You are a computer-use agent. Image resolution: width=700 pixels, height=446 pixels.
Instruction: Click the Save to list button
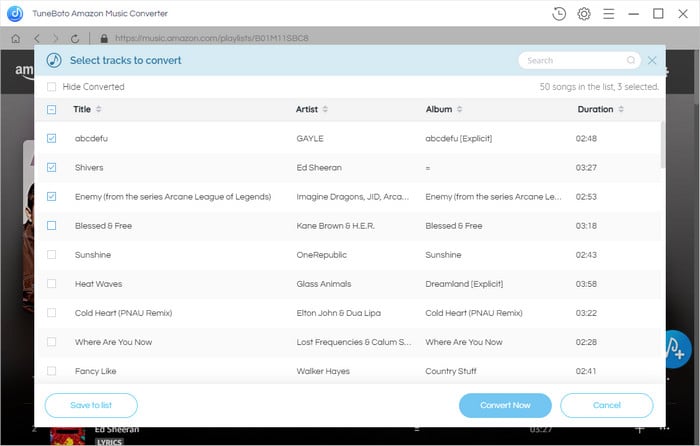(x=91, y=405)
